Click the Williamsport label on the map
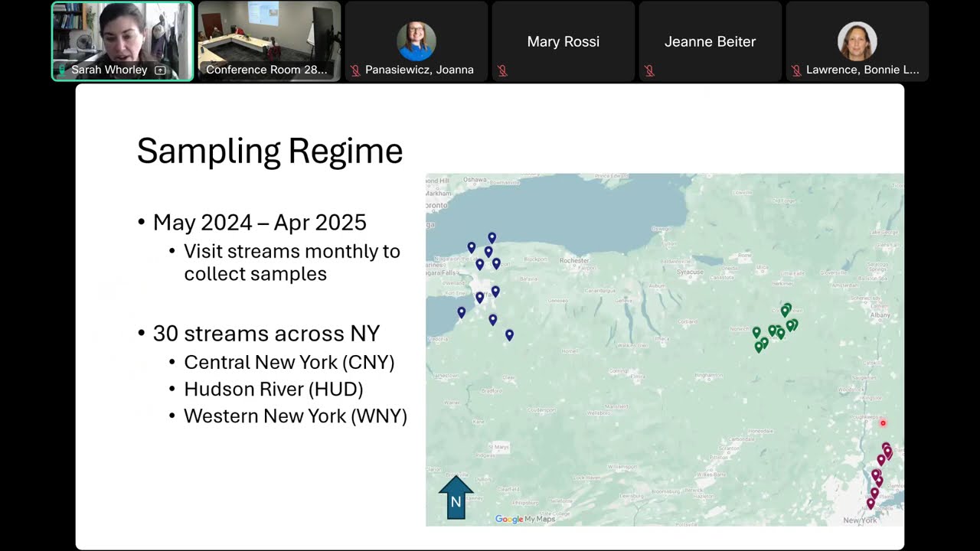Image resolution: width=980 pixels, height=551 pixels. pos(622,467)
